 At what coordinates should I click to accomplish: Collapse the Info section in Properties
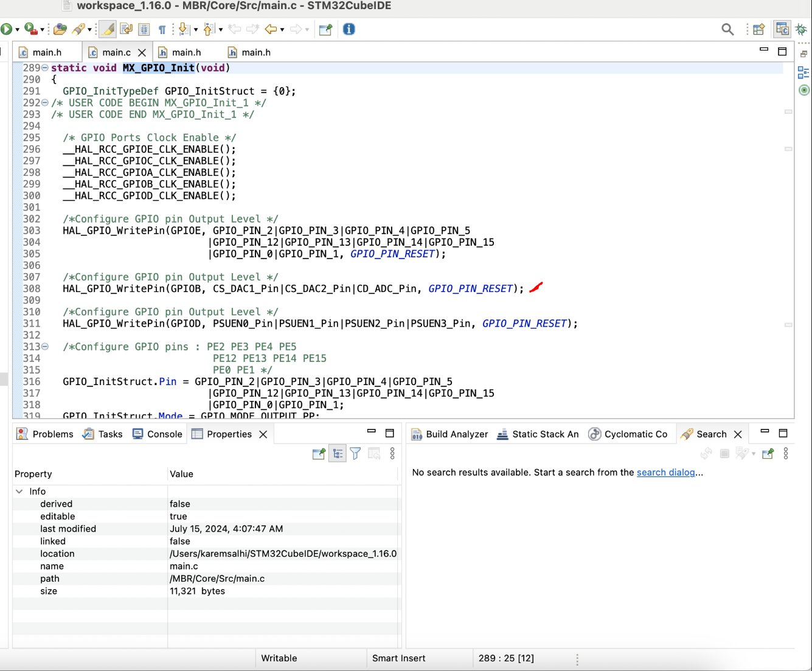tap(19, 491)
